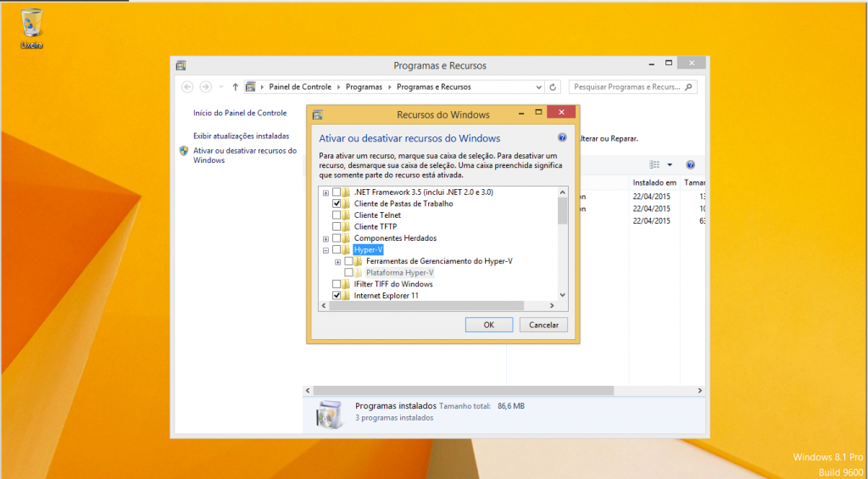The height and width of the screenshot is (479, 868).
Task: Minimize the Recursos do Windows dialog
Action: click(x=521, y=113)
